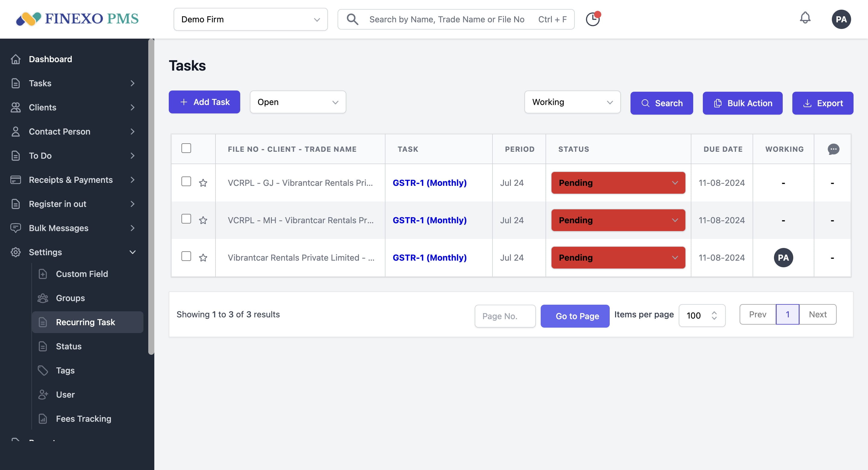
Task: Select the Clients sidebar icon
Action: click(16, 107)
